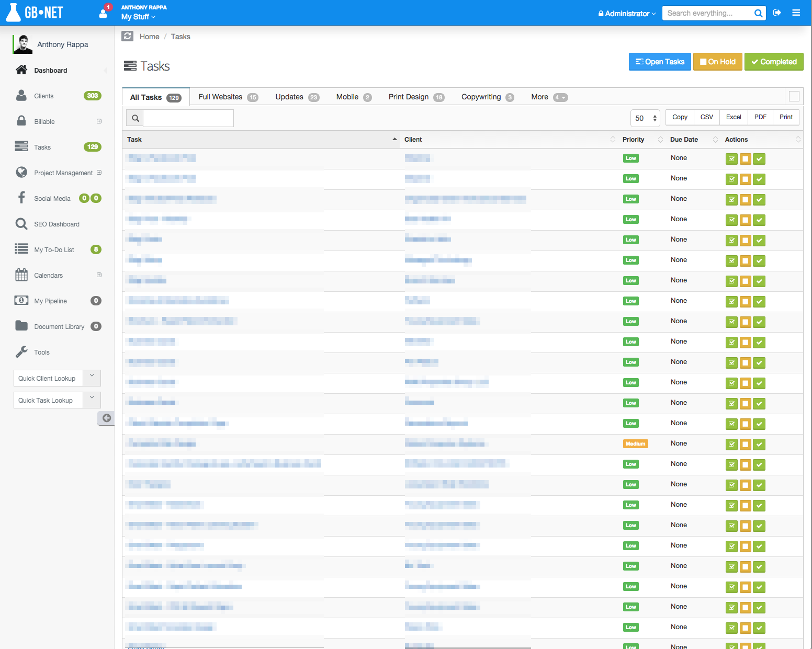The width and height of the screenshot is (812, 649).
Task: Click the CSV export button
Action: click(706, 117)
